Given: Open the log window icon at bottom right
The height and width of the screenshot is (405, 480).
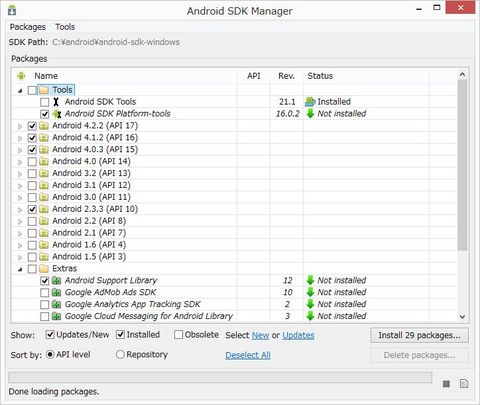Looking at the screenshot, I should (x=464, y=384).
